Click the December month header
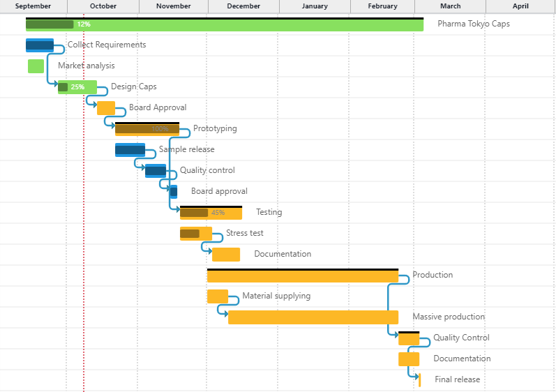Screen dimensions: 556x392 point(243,6)
